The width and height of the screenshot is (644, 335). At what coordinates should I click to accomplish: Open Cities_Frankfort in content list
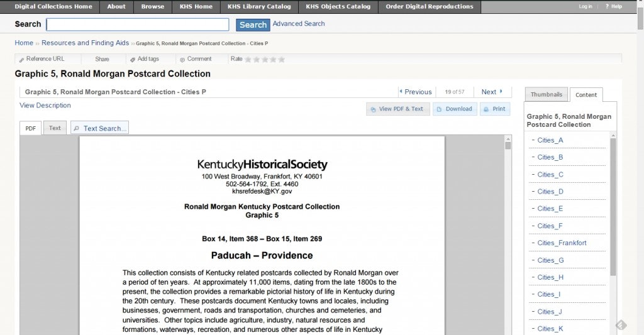[x=562, y=243]
